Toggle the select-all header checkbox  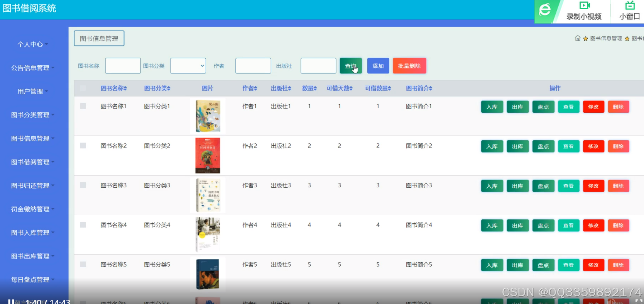83,88
